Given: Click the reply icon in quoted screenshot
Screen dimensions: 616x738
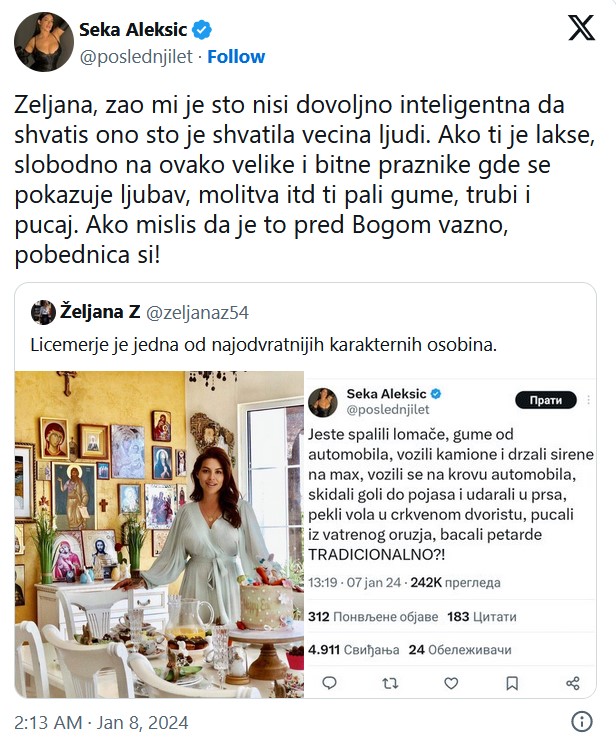Looking at the screenshot, I should 330,682.
